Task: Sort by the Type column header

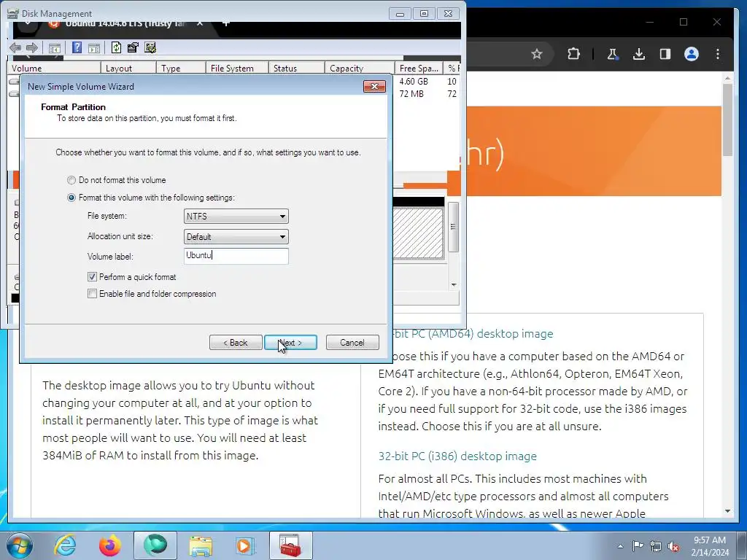Action: click(x=181, y=68)
